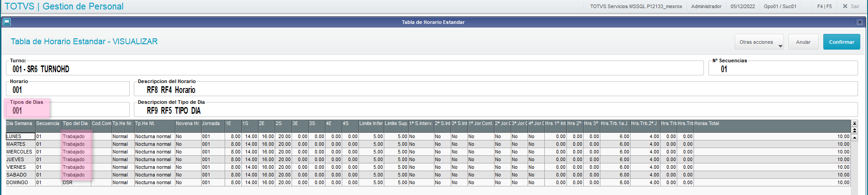Screen dimensions: 868x195
Task: Jump to first row with top arrow
Action: point(854,123)
